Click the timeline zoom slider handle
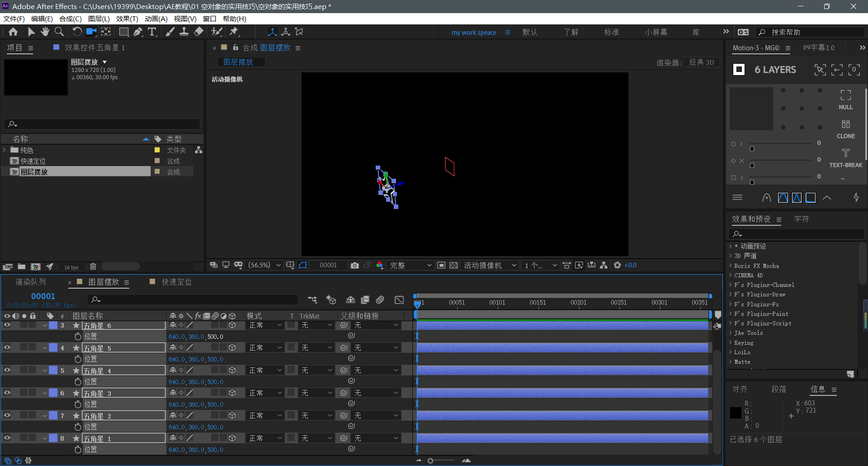 pos(430,461)
